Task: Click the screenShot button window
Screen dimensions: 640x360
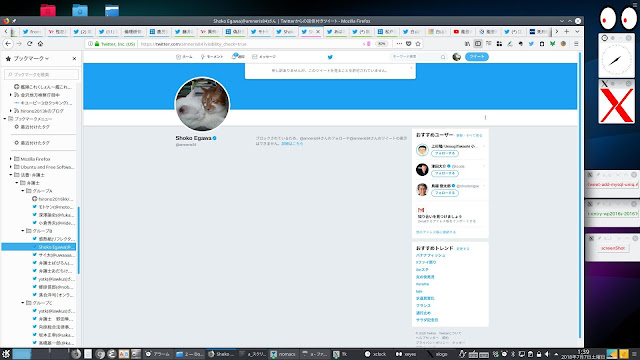Action: (613, 248)
